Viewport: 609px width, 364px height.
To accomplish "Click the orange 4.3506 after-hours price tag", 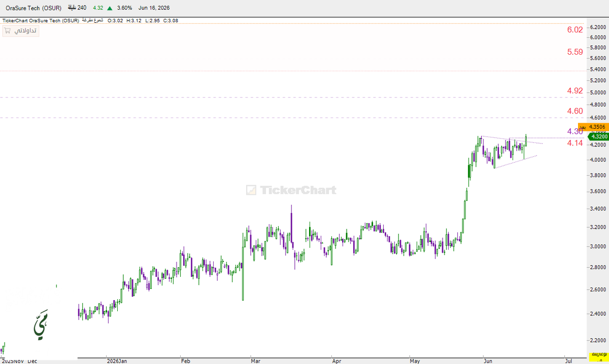I will tap(593, 127).
